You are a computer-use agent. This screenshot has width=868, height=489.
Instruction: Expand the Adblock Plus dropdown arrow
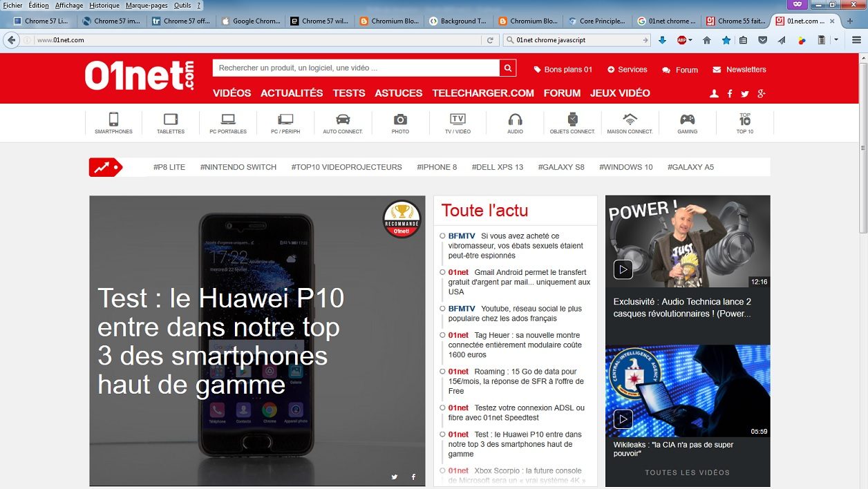690,40
